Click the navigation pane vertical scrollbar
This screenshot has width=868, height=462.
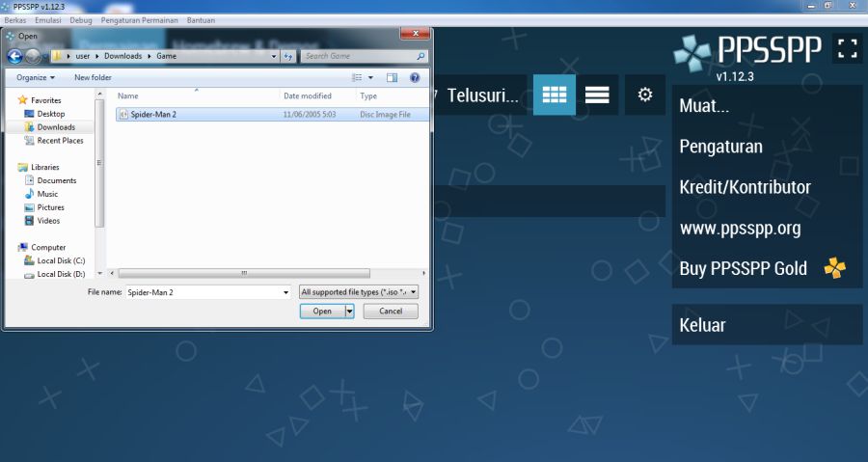coord(99,163)
